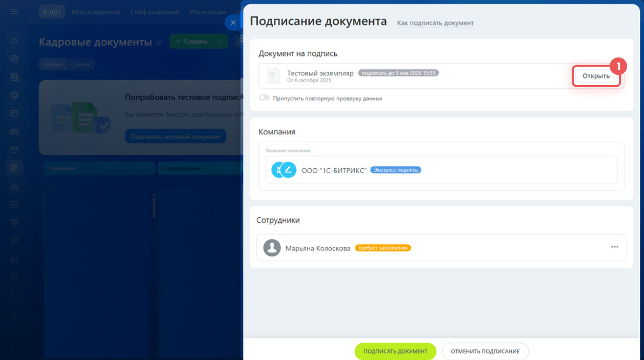This screenshot has width=644, height=360.
Task: Switch to the Мои документы menu tab
Action: tap(96, 12)
